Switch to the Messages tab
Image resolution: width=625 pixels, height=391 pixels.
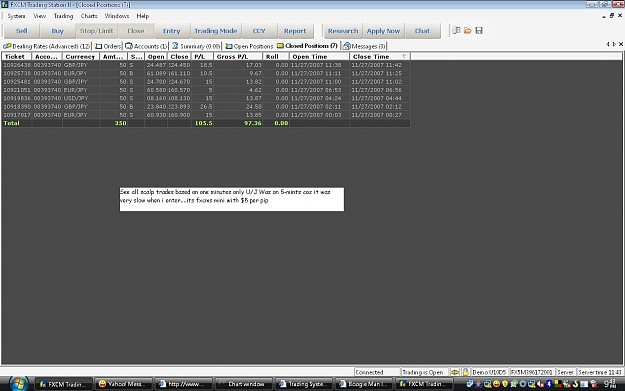click(x=365, y=46)
